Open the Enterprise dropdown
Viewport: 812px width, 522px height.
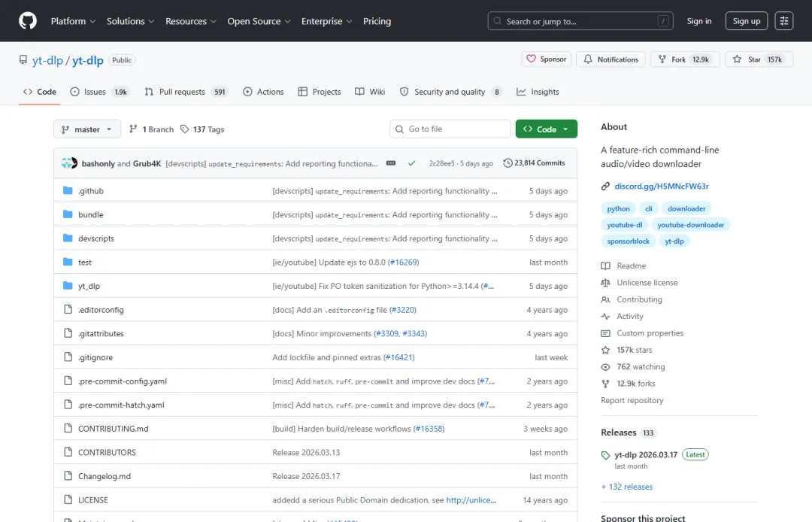pos(327,21)
